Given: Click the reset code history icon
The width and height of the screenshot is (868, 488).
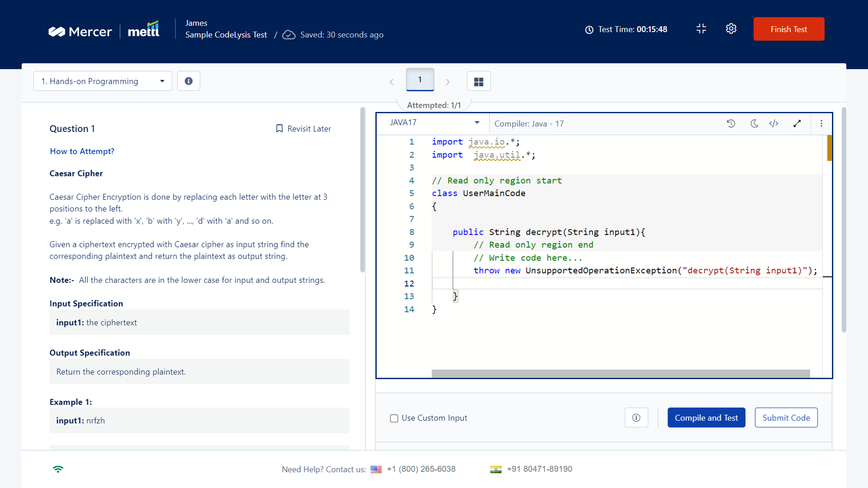Looking at the screenshot, I should coord(731,123).
